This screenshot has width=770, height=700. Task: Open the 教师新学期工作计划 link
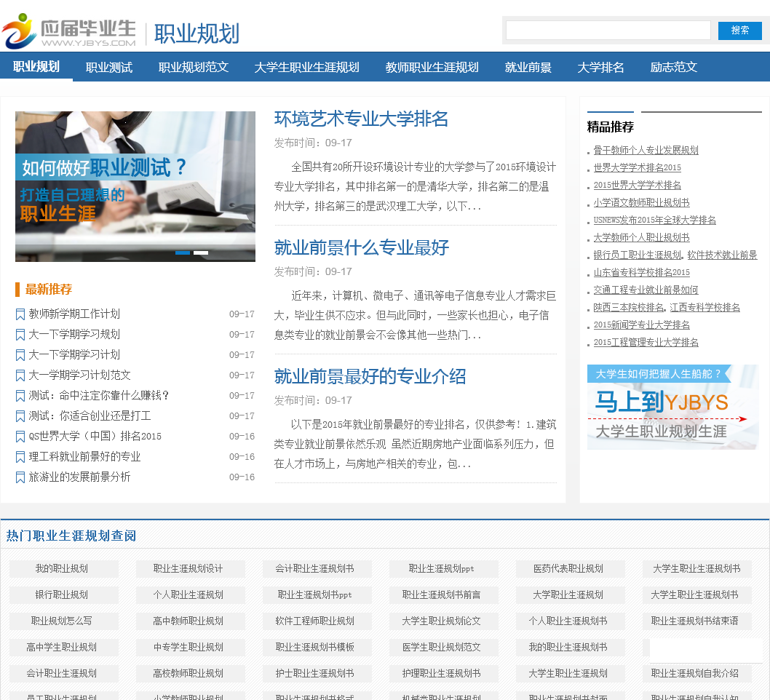[74, 314]
